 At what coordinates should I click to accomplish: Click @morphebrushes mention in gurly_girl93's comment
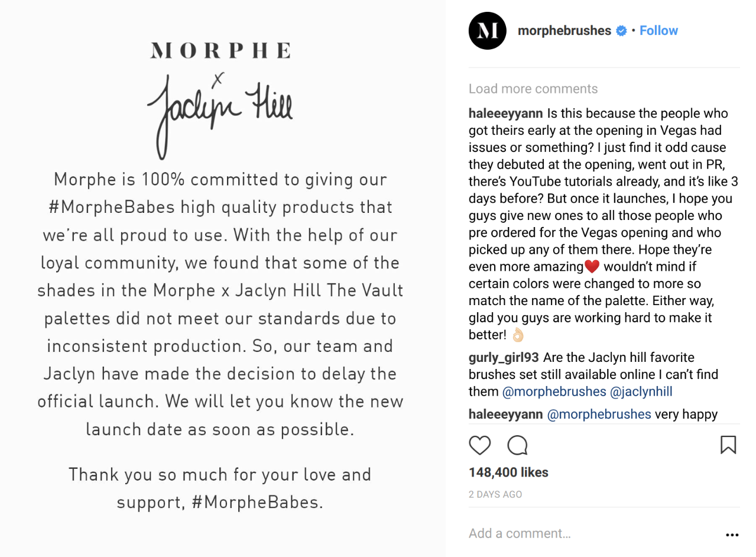pyautogui.click(x=554, y=391)
